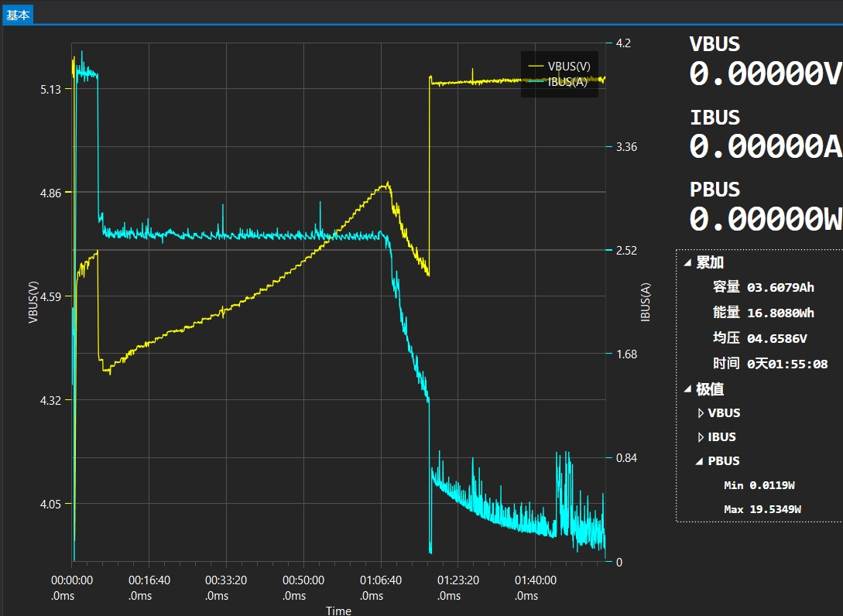Click the 2.52 current axis tick

(626, 251)
